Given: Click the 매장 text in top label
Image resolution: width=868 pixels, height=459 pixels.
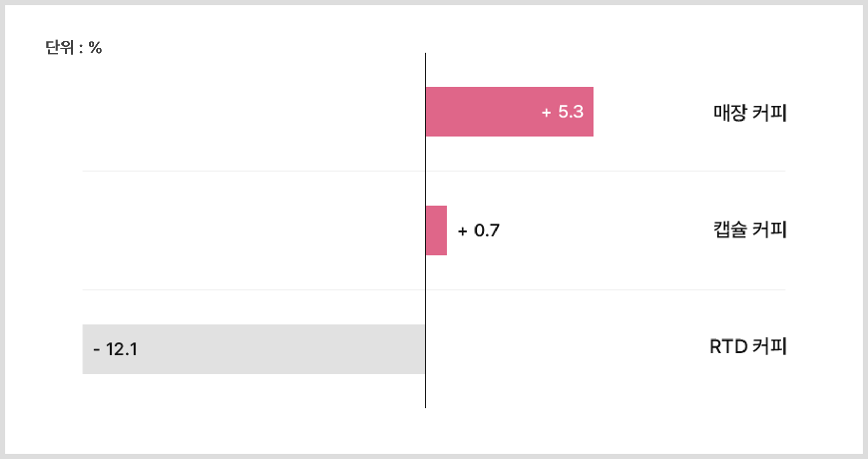Looking at the screenshot, I should (x=730, y=112).
